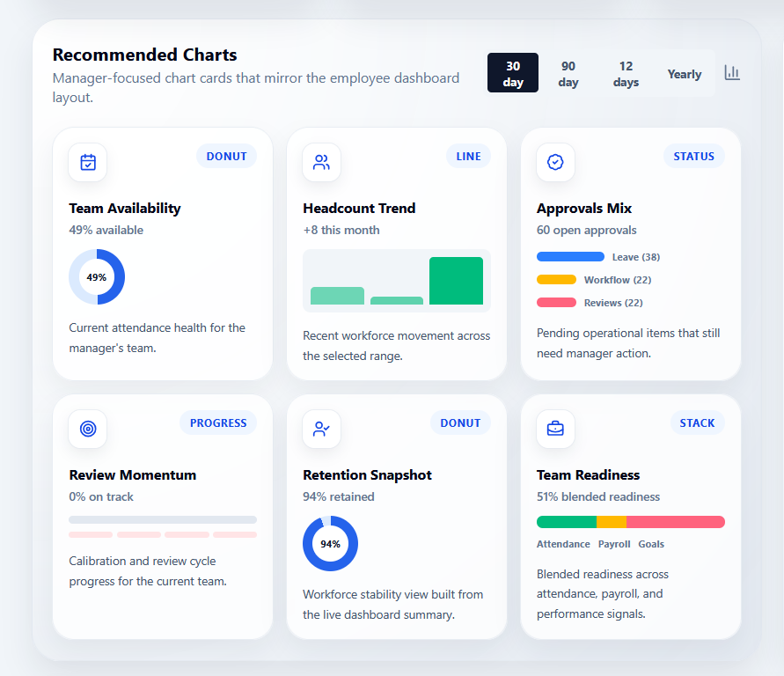The height and width of the screenshot is (676, 784).
Task: Click the Recommended Charts heading
Action: 144,55
